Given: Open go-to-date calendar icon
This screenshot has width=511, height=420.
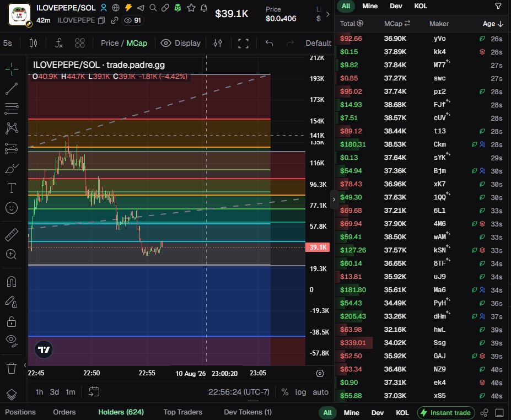Looking at the screenshot, I should pyautogui.click(x=94, y=392).
